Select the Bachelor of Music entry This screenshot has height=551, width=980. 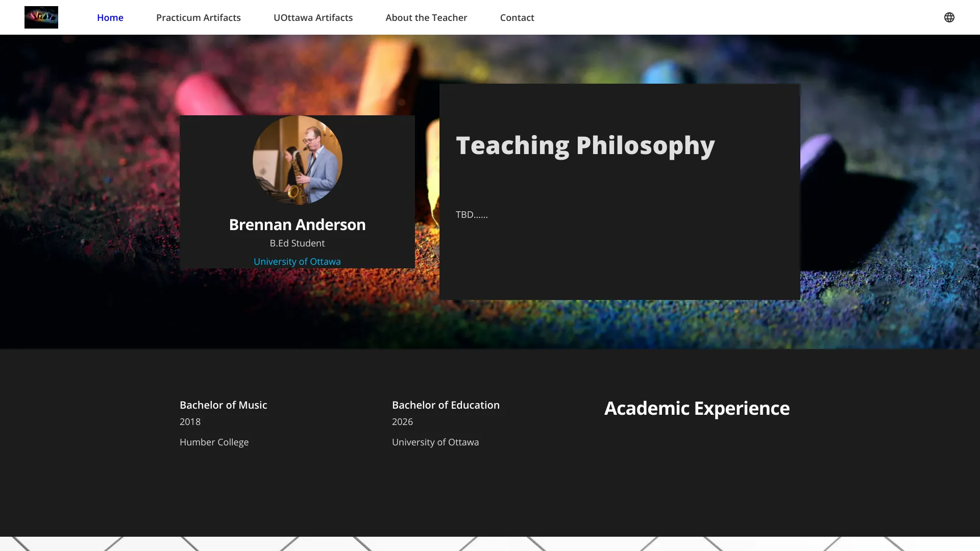[x=223, y=405]
